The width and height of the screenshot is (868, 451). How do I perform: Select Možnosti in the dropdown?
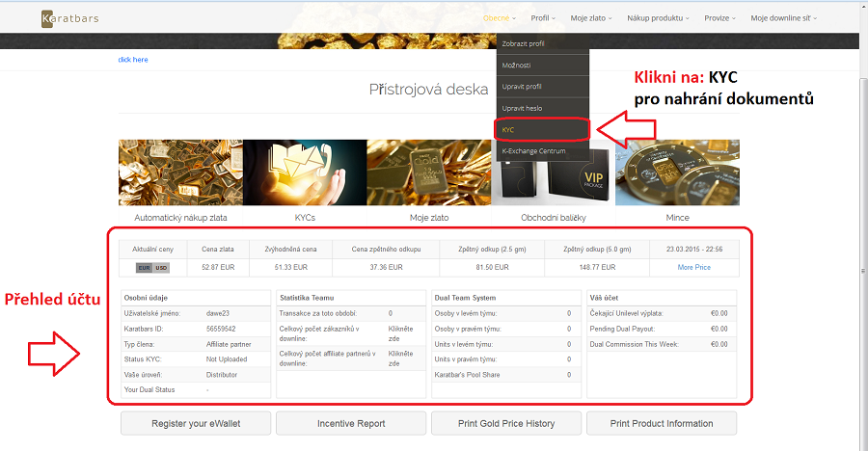(542, 66)
